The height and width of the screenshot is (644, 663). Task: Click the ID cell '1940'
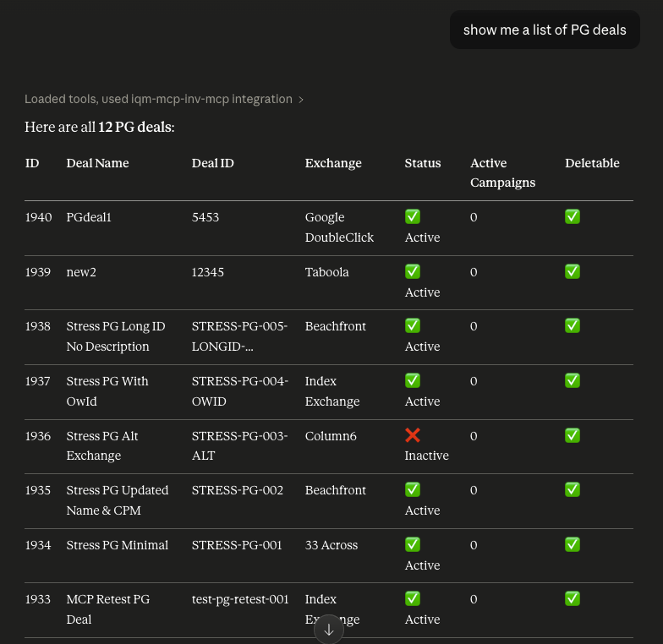pos(39,217)
